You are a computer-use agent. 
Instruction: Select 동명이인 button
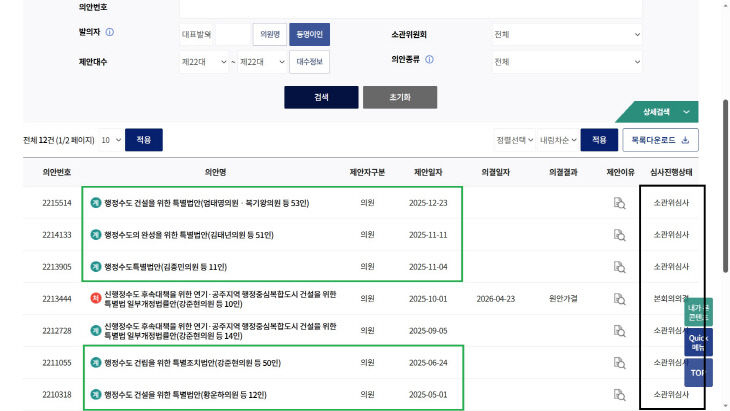tap(310, 34)
